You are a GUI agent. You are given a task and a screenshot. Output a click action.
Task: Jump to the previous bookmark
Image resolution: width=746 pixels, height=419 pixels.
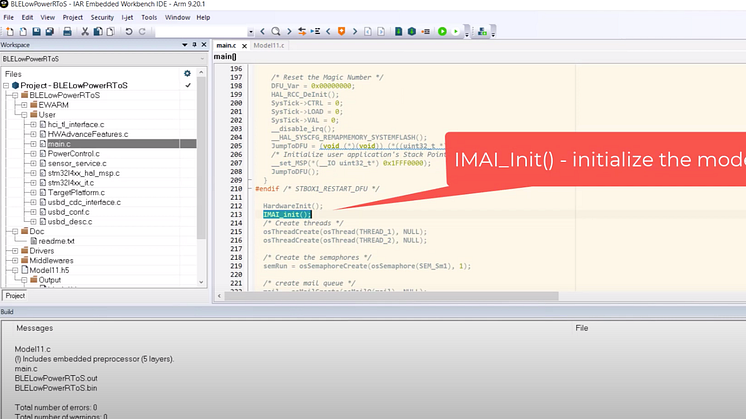328,31
